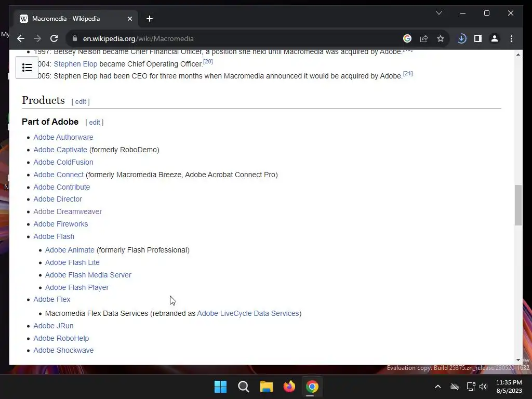
Task: Click the Chrome taskbar icon
Action: coord(312,387)
